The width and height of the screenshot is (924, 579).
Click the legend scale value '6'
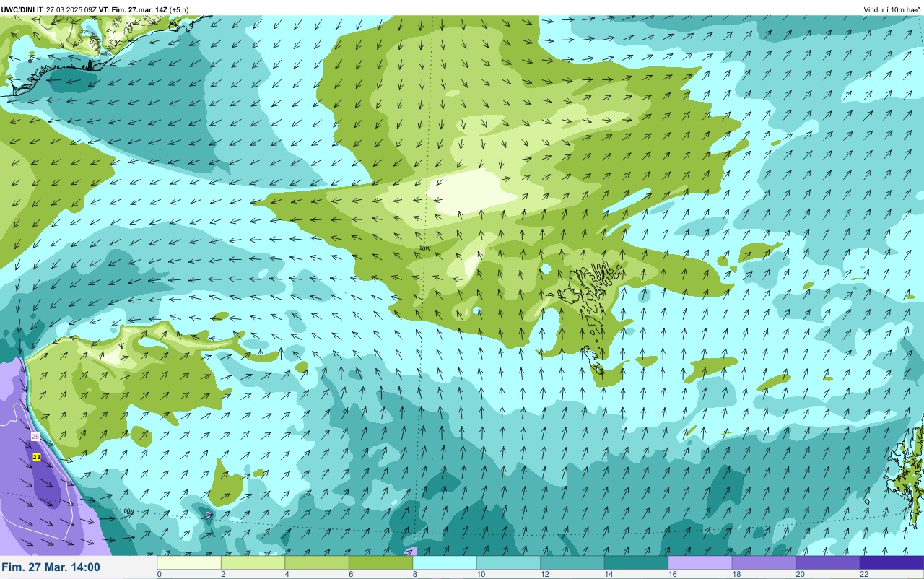tap(351, 574)
